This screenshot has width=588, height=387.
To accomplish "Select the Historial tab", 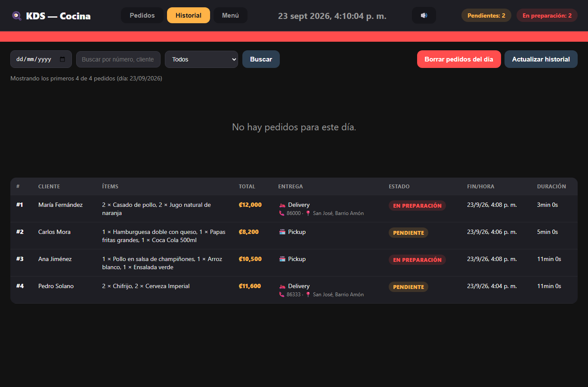I will (189, 15).
